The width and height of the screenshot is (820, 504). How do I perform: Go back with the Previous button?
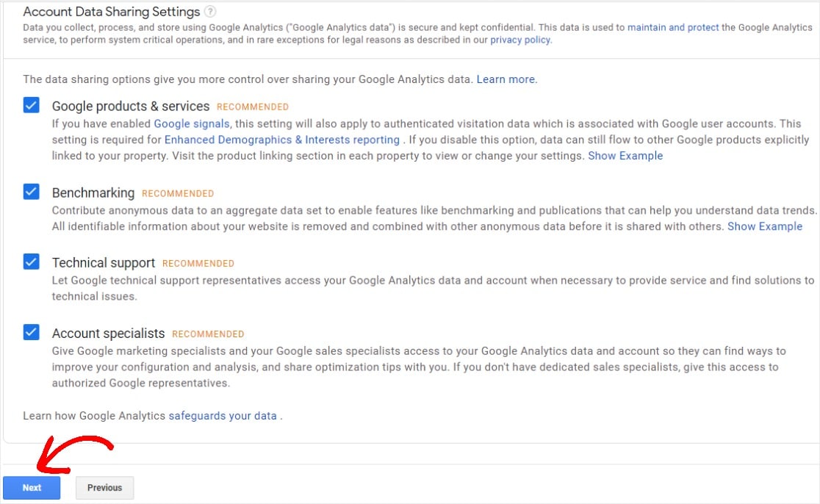point(104,488)
